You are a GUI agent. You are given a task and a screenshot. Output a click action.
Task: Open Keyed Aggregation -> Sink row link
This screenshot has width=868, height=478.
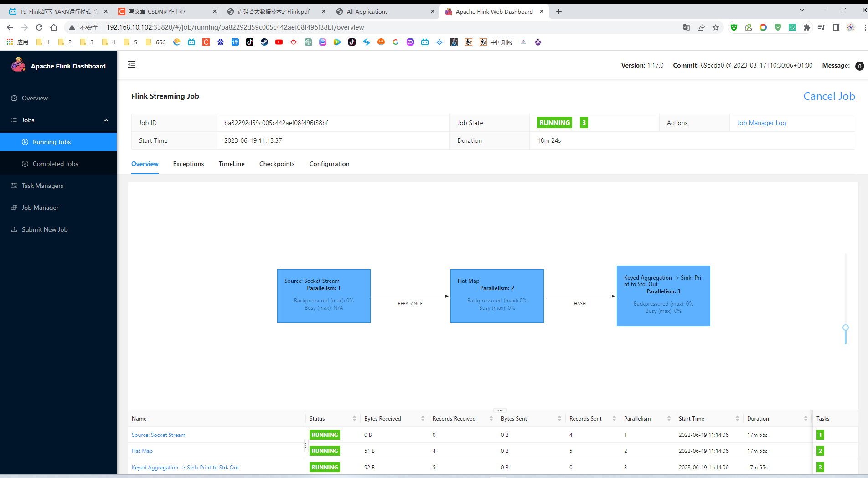[185, 468]
